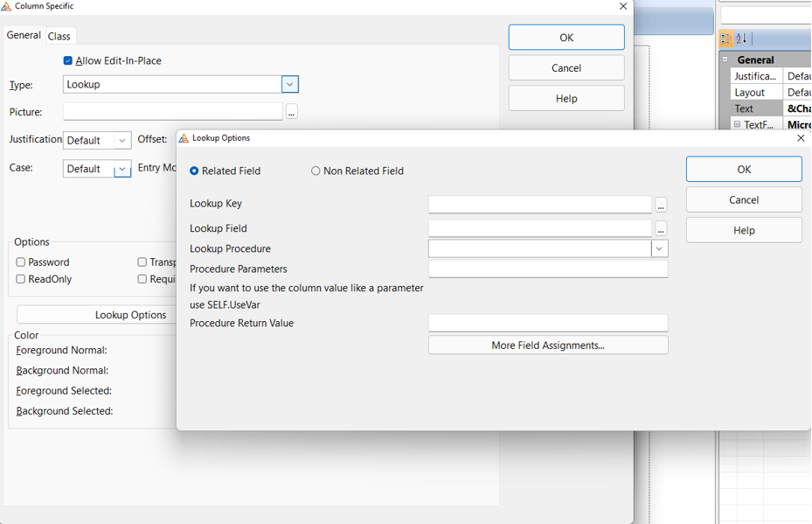Tick the ReadOnly checkbox
The height and width of the screenshot is (524, 812).
coord(21,279)
